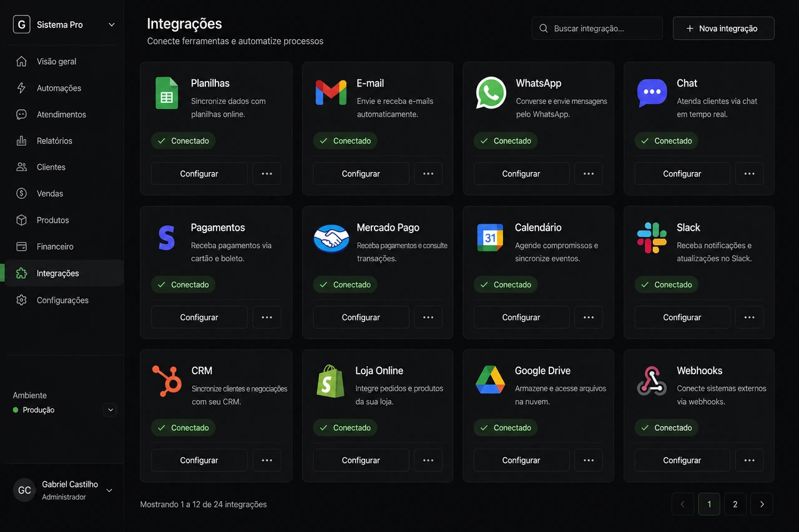Configure the Loja Online integration
This screenshot has height=532, width=799.
[x=361, y=460]
